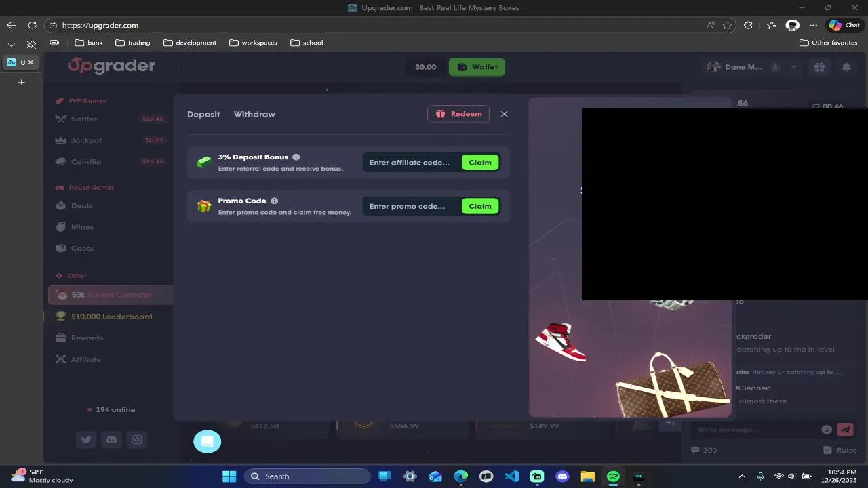Show hidden system tray icons

pos(742,476)
